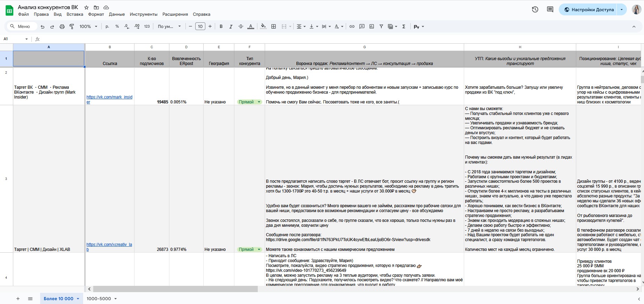Screen dimensions: 644x304
Task: Open the text color picker
Action: pyautogui.click(x=250, y=27)
